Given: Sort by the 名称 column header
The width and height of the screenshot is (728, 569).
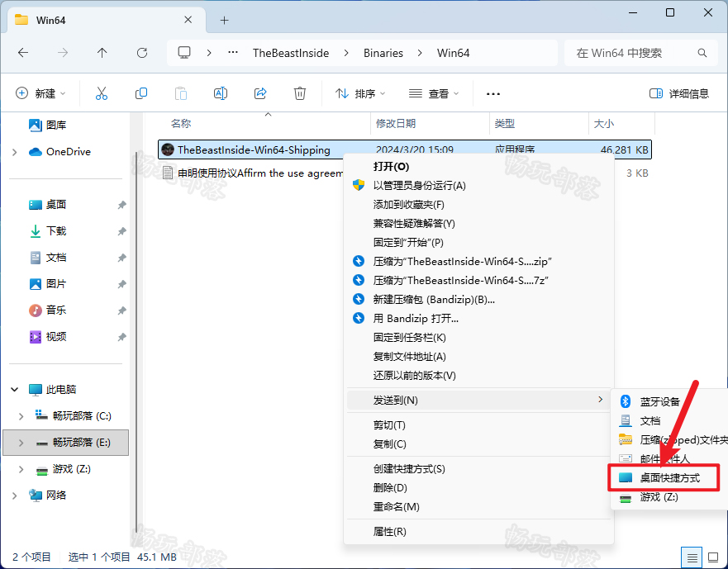Looking at the screenshot, I should click(x=181, y=123).
